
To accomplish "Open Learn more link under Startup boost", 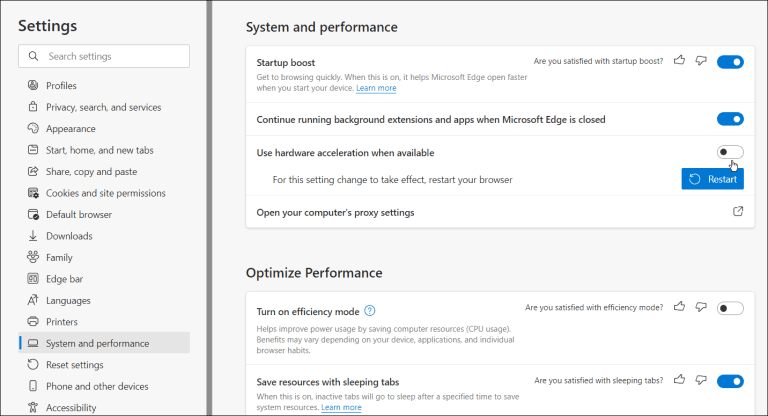I will click(376, 88).
